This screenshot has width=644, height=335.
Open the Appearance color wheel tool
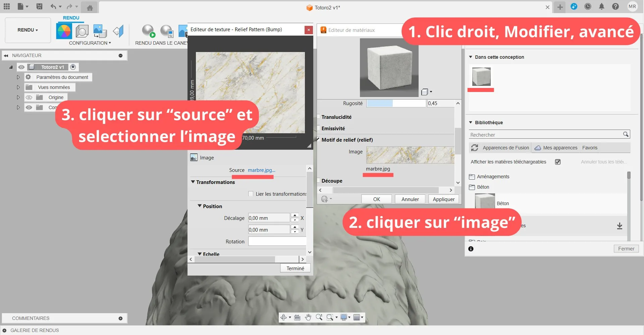[x=64, y=31]
